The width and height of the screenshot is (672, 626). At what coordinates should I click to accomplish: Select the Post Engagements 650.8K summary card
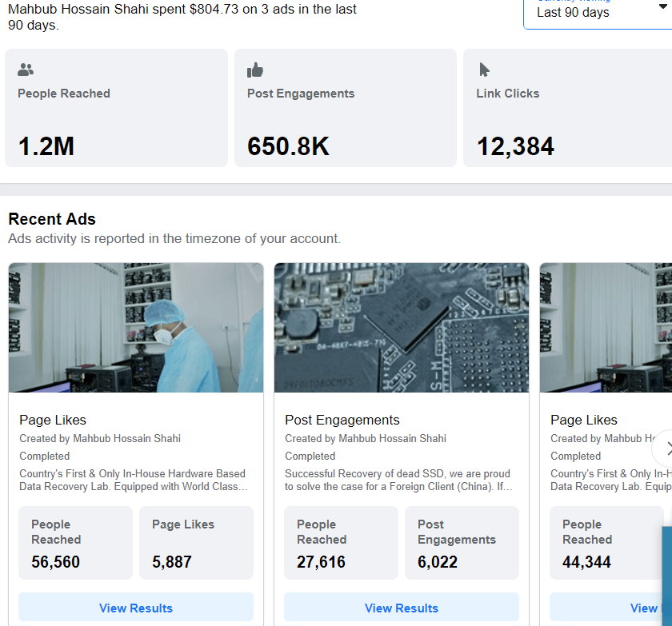[346, 108]
